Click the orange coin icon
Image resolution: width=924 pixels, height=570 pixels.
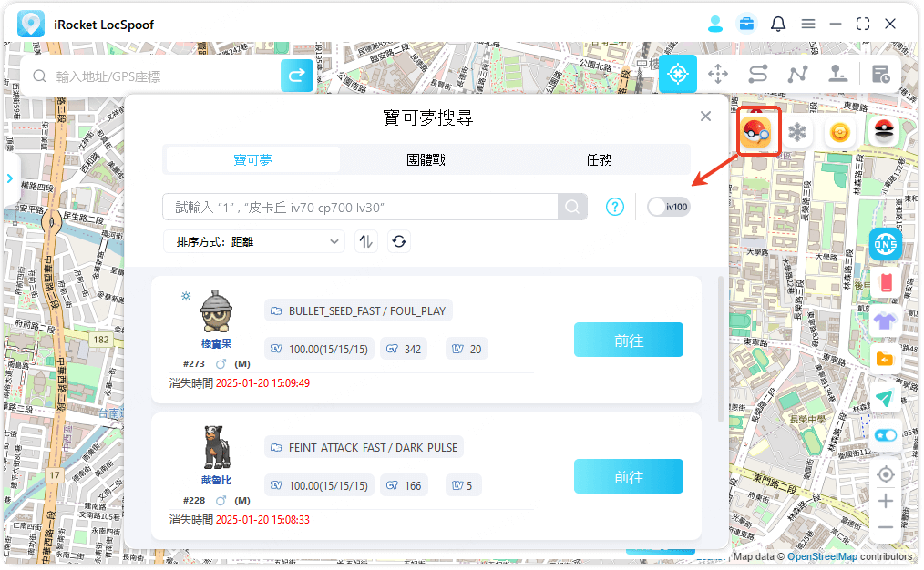(x=840, y=132)
